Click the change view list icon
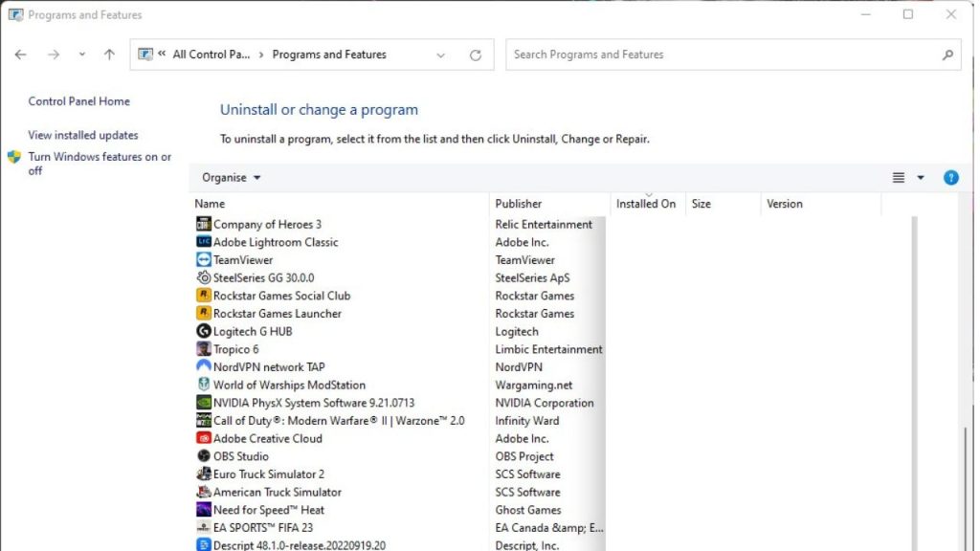 tap(898, 177)
